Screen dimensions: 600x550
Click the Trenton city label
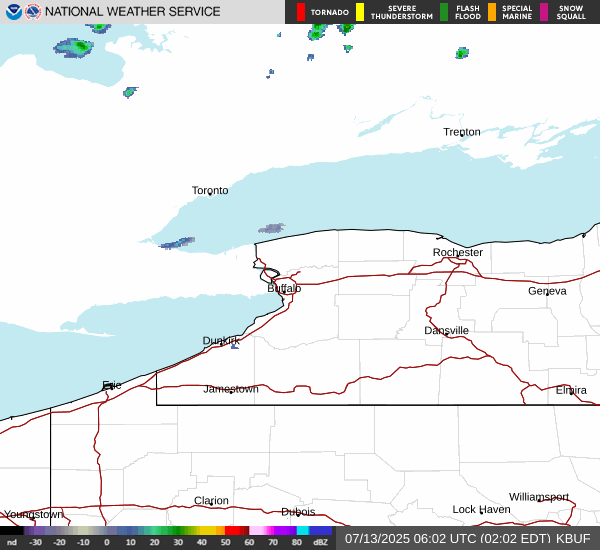(462, 132)
